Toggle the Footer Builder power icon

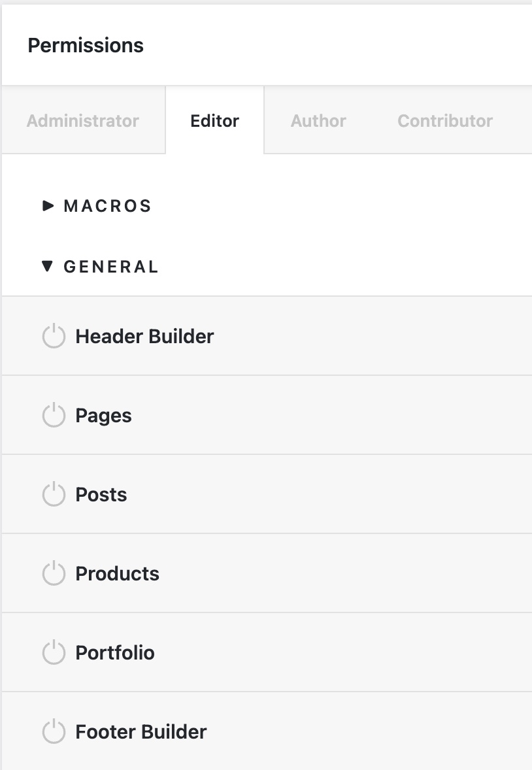(x=54, y=731)
